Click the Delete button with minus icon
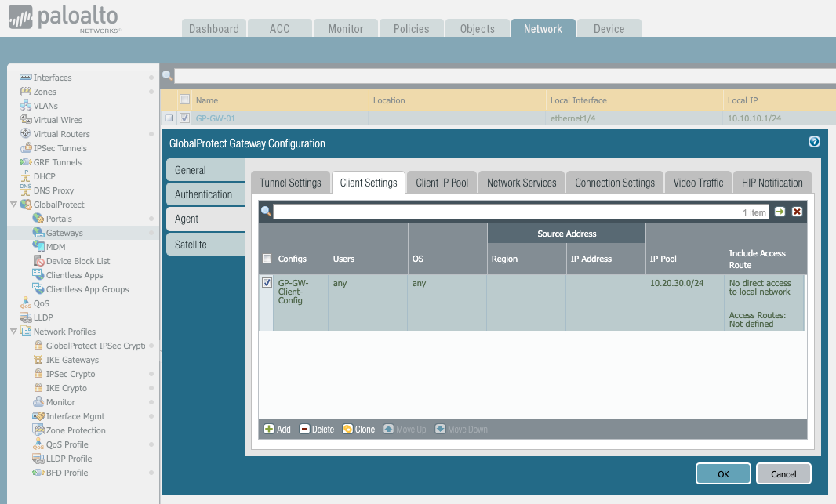836x504 pixels. point(317,429)
